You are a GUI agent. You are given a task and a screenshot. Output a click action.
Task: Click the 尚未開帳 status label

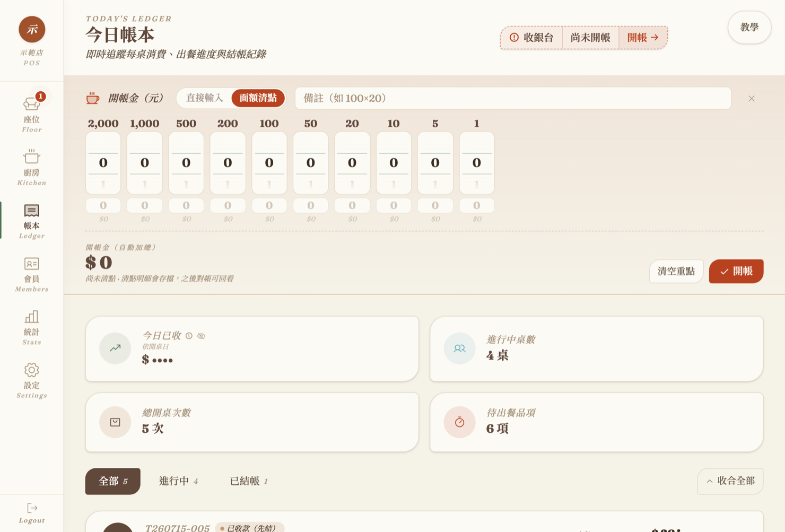590,38
